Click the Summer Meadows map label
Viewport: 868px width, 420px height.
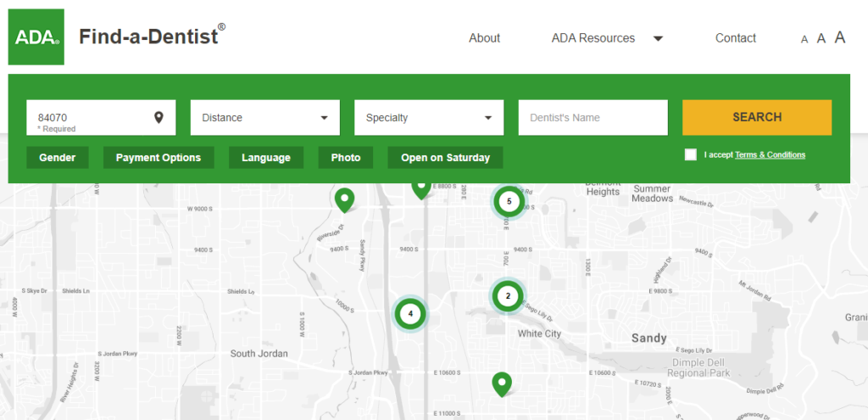pyautogui.click(x=653, y=193)
